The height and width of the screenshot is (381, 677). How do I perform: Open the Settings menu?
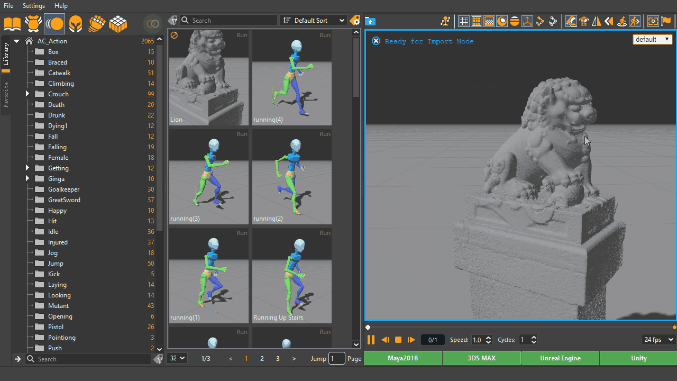33,6
